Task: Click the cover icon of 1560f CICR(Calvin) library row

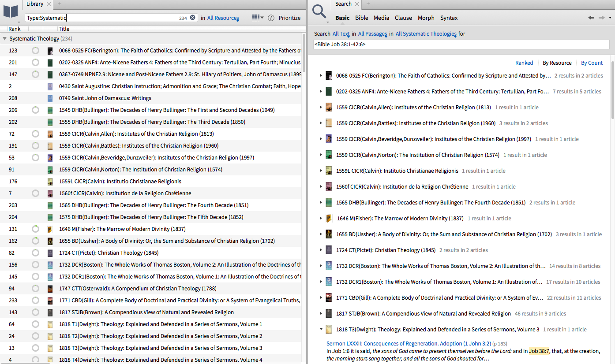Action: (50, 193)
